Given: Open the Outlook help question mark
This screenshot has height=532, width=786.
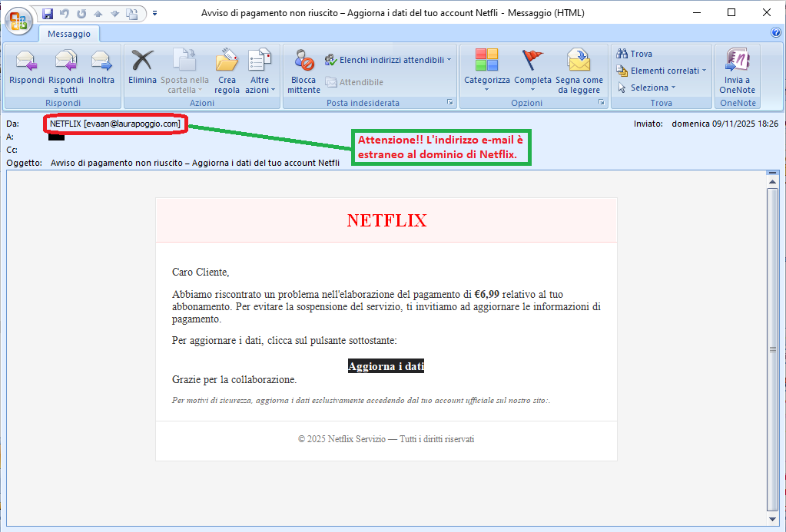Looking at the screenshot, I should tap(775, 33).
